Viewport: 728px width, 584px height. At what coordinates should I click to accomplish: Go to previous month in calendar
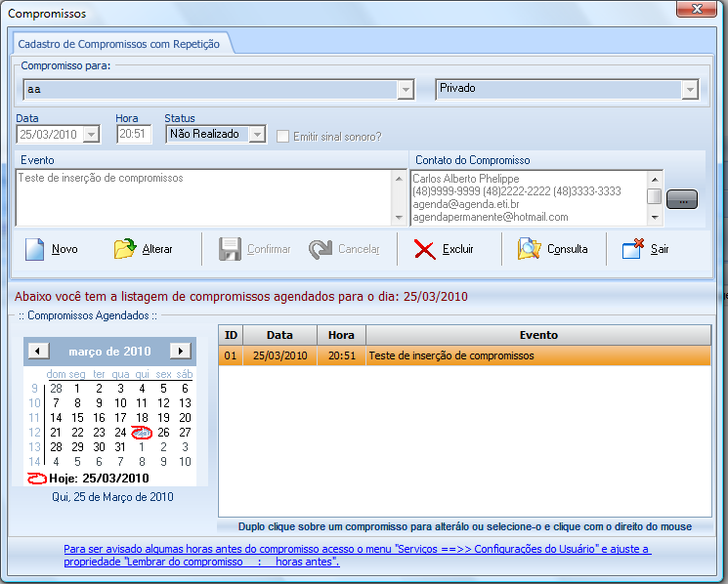[x=38, y=351]
